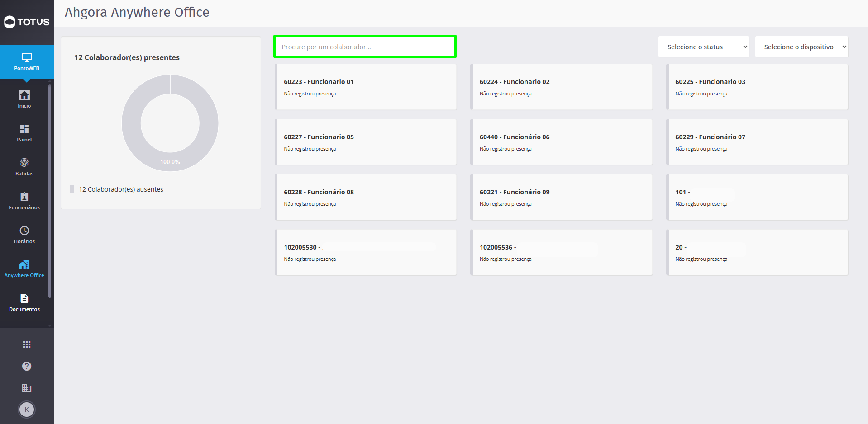This screenshot has height=424, width=868.
Task: Expand the Selecione o status dropdown
Action: tap(704, 47)
